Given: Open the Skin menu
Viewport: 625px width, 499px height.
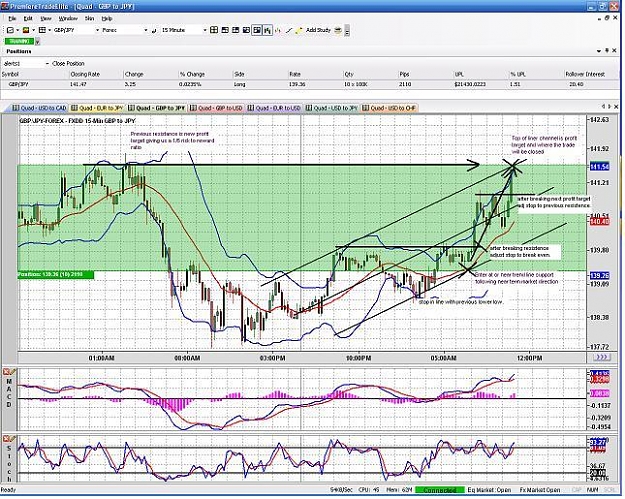Looking at the screenshot, I should pos(89,18).
